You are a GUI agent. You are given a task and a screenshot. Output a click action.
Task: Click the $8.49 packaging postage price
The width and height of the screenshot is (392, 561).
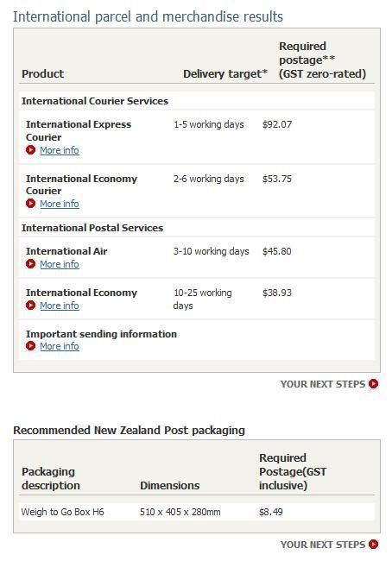[x=271, y=512]
